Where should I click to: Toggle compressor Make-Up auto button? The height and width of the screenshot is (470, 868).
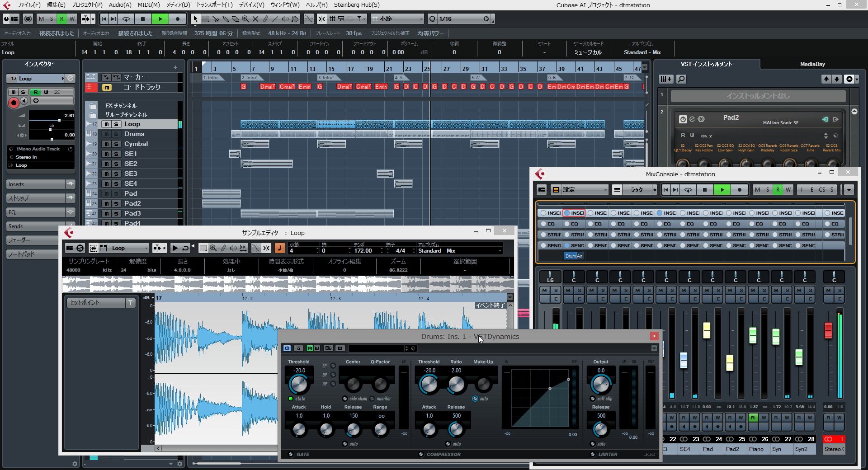click(x=475, y=399)
